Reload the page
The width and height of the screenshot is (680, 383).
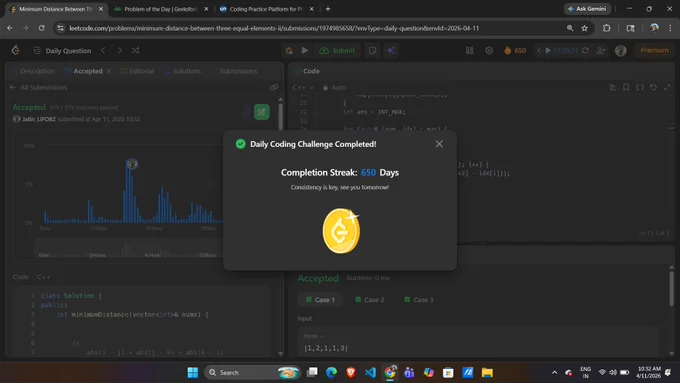[x=42, y=28]
